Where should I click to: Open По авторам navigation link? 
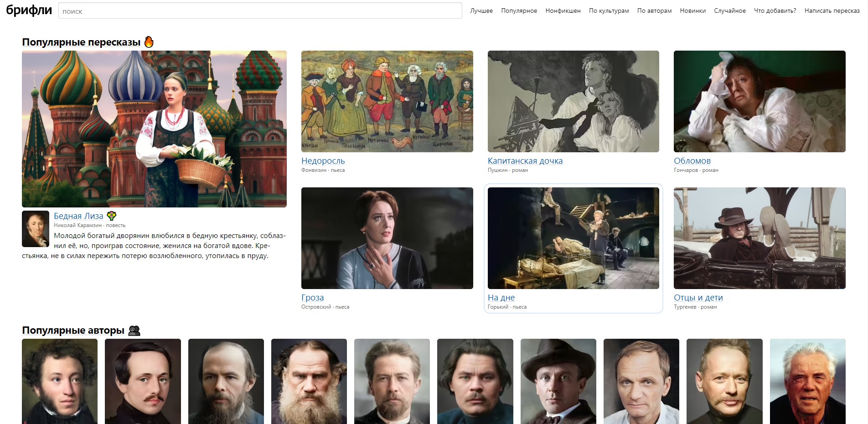click(x=654, y=10)
